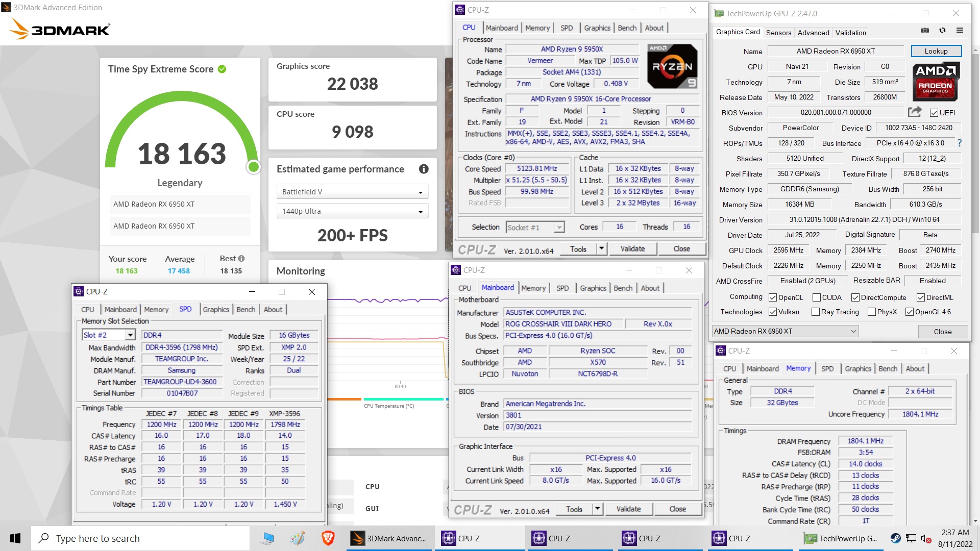Click the GPU-Z title bar app icon
Image resolution: width=980 pixels, height=551 pixels.
coord(719,14)
